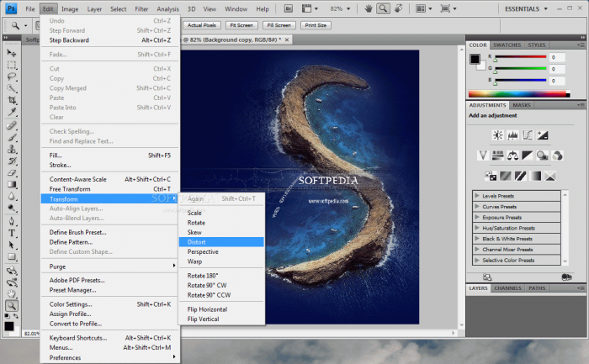Click the color spectrum ramp bar
589x364 pixels.
[x=519, y=94]
